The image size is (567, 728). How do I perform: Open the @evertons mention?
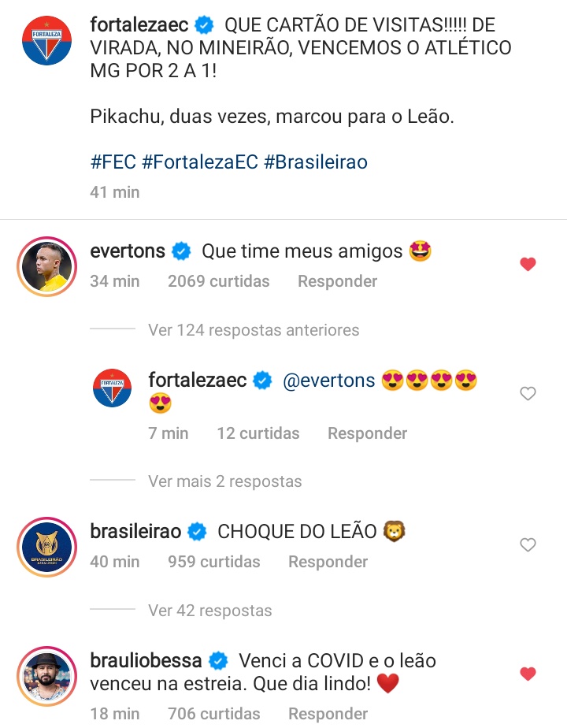click(328, 381)
